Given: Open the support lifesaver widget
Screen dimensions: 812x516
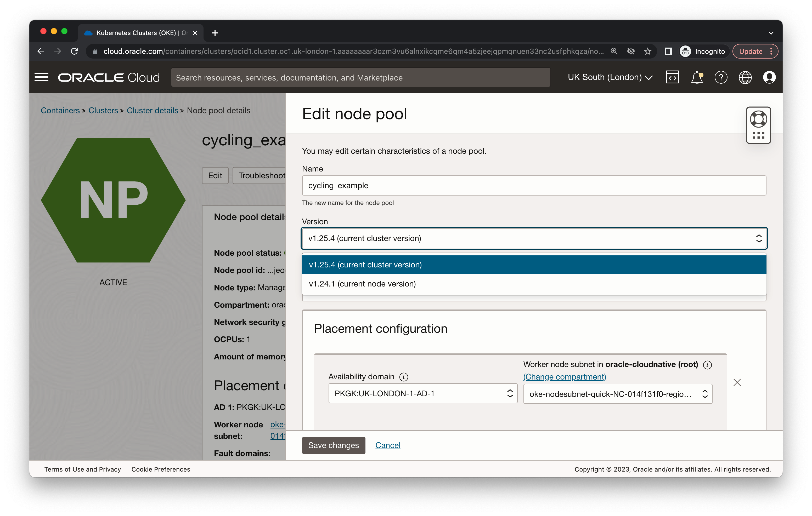Looking at the screenshot, I should pyautogui.click(x=759, y=119).
